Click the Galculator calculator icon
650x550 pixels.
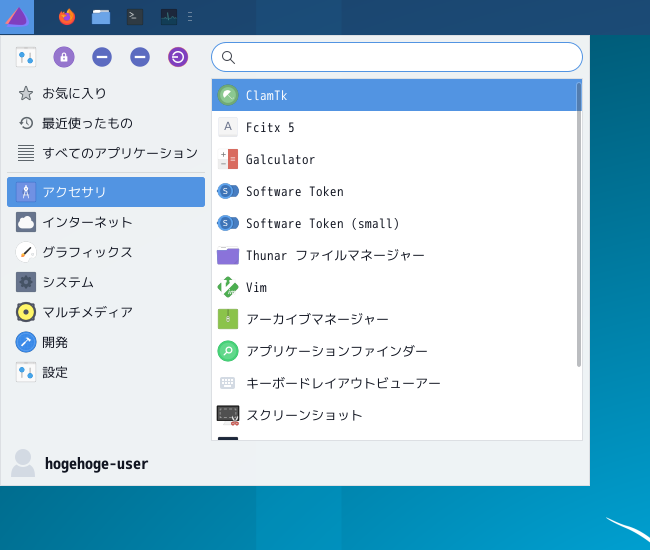click(228, 159)
